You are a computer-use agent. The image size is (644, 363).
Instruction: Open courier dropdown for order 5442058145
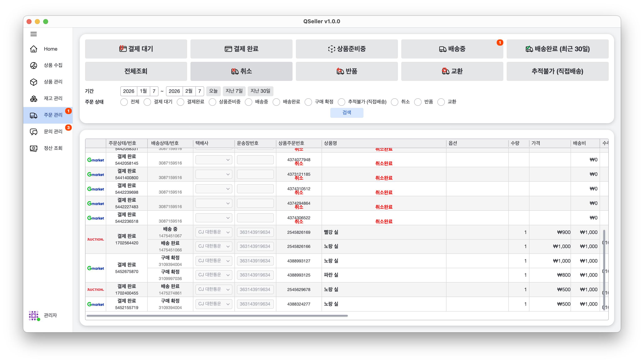point(214,160)
